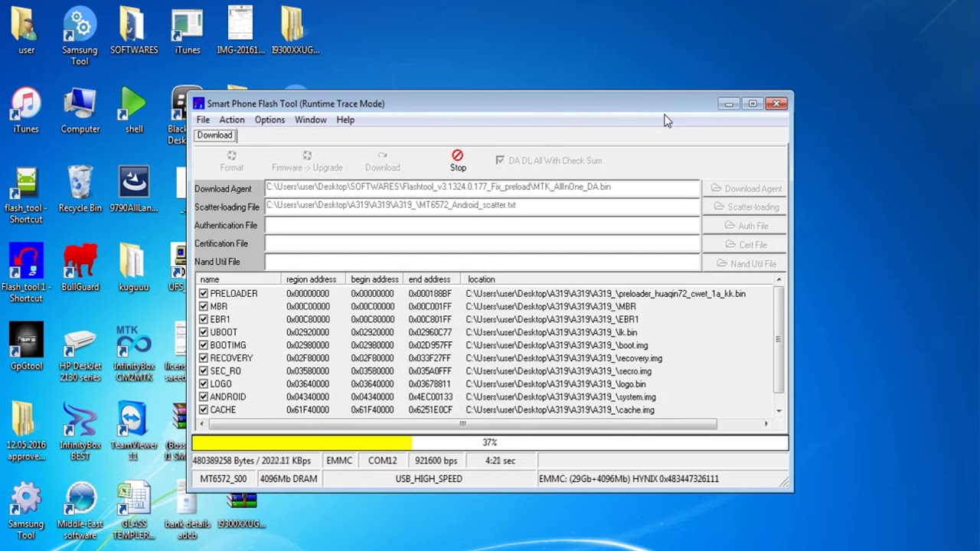The height and width of the screenshot is (551, 980).
Task: Click the 37% flashing progress bar
Action: point(490,442)
